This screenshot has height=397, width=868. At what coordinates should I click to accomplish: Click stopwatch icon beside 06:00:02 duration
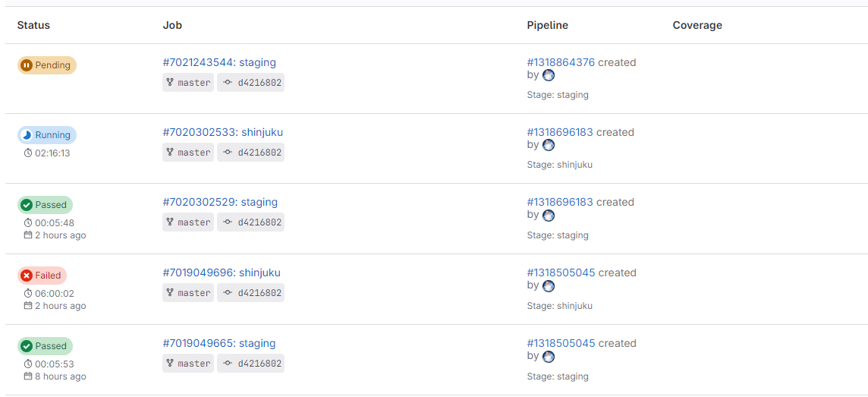coord(28,293)
